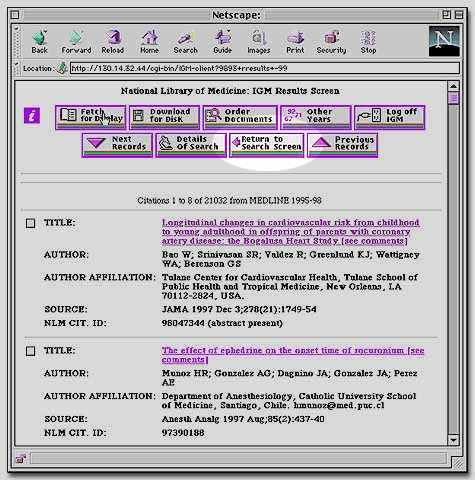Click in the Location URL field
Image resolution: width=475 pixels, height=480 pixels.
pyautogui.click(x=265, y=68)
